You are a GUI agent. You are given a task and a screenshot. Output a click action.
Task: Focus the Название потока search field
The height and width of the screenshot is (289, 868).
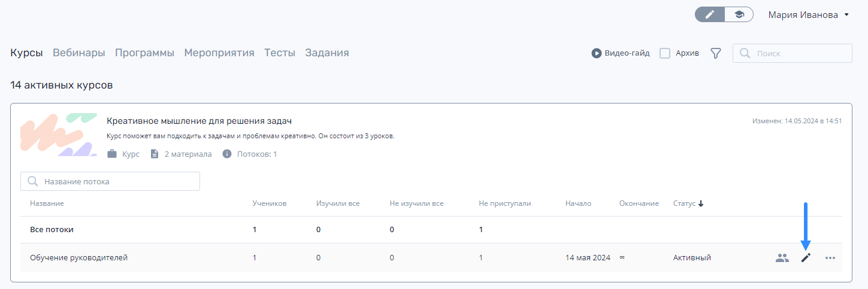pos(110,181)
